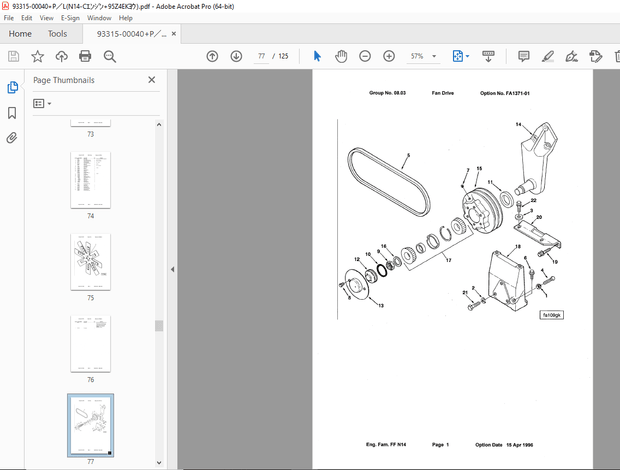Click the Fit page view icon
Screen dimensions: 620x470
[457, 56]
